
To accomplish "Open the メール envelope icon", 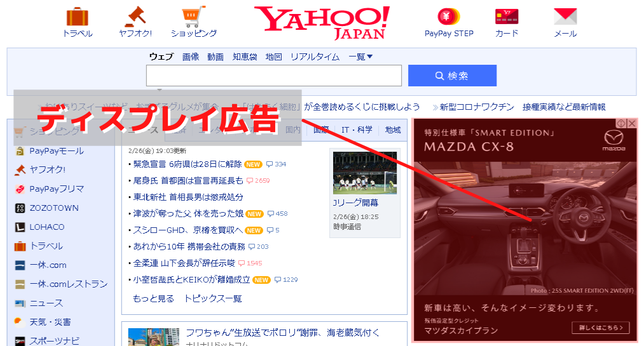I will 565,17.
